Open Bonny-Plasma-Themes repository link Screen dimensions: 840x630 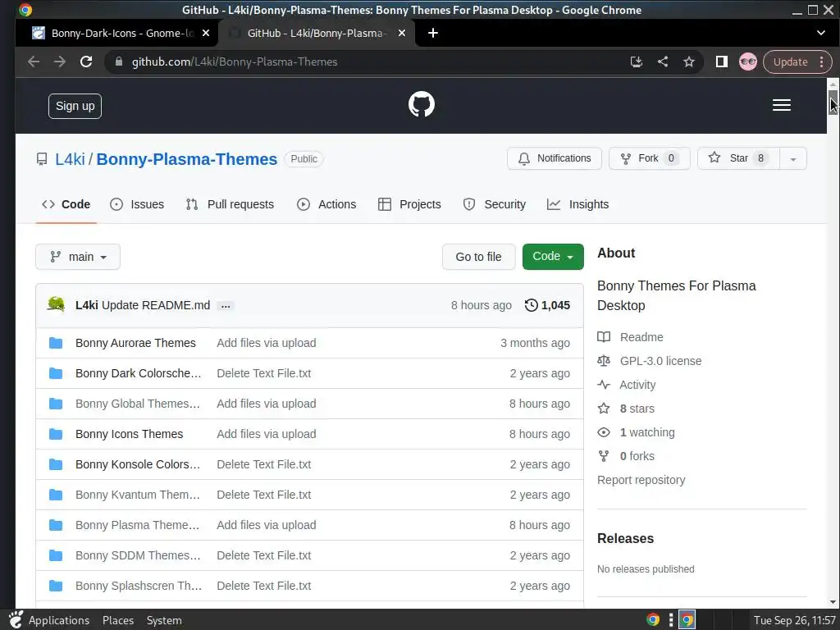pos(186,159)
